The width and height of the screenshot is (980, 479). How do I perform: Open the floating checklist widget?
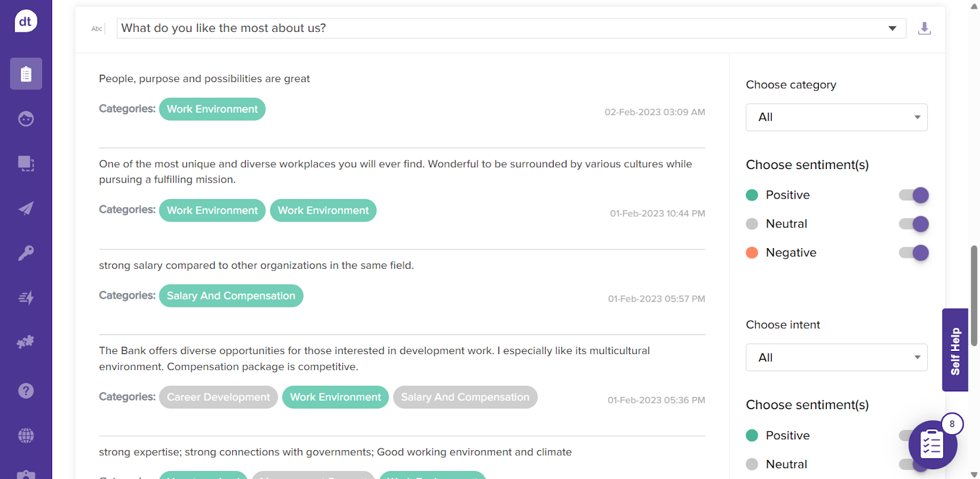pos(932,444)
